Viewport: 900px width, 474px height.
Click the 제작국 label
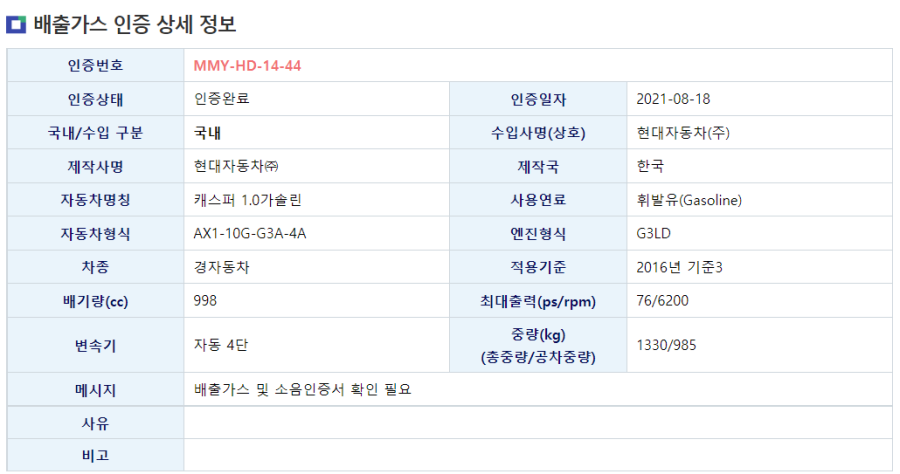click(x=538, y=166)
